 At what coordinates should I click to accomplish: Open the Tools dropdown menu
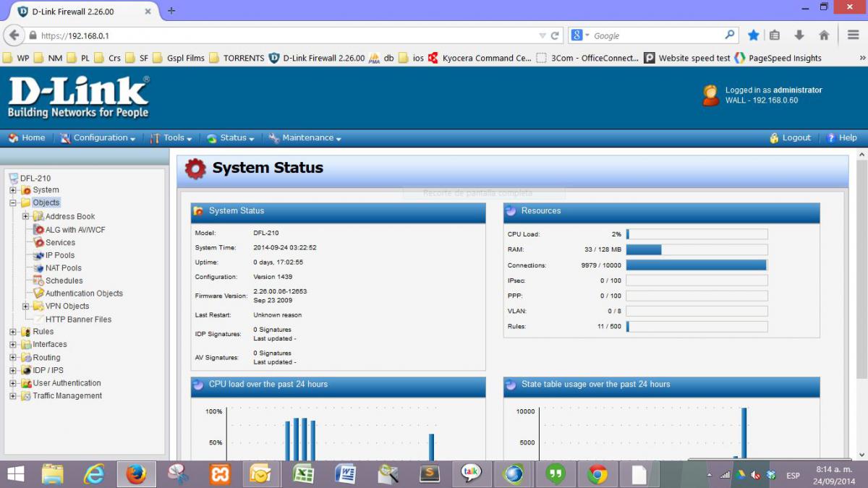point(171,138)
